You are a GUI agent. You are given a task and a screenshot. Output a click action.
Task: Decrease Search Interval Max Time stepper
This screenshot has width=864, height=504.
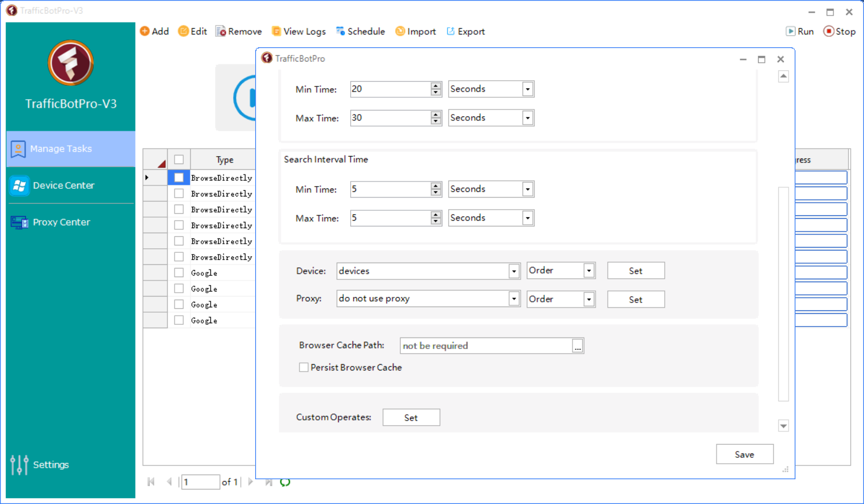436,222
